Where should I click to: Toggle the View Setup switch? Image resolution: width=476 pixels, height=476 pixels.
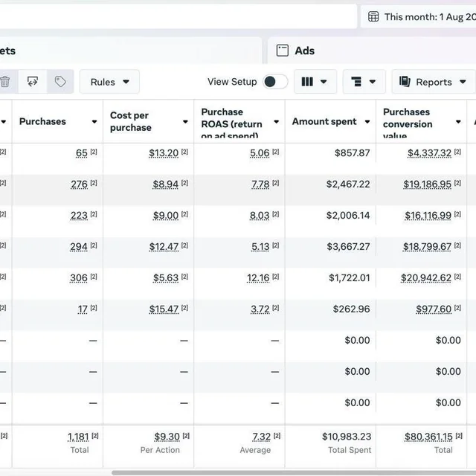pos(275,82)
